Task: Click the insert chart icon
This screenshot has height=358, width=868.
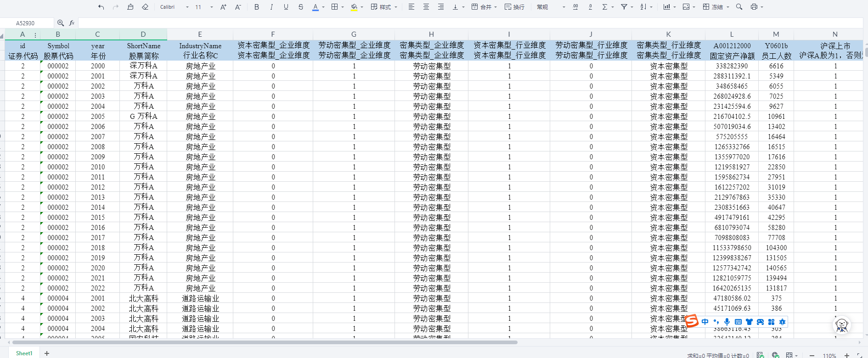Action: point(667,7)
